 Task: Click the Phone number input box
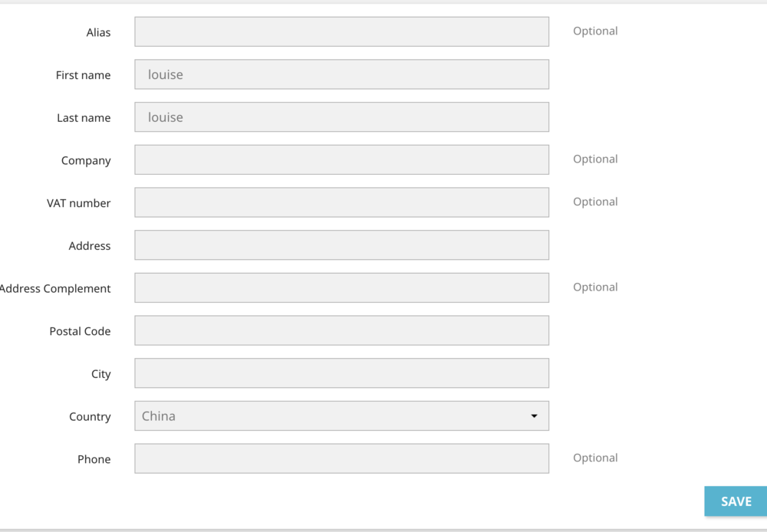[x=341, y=458]
